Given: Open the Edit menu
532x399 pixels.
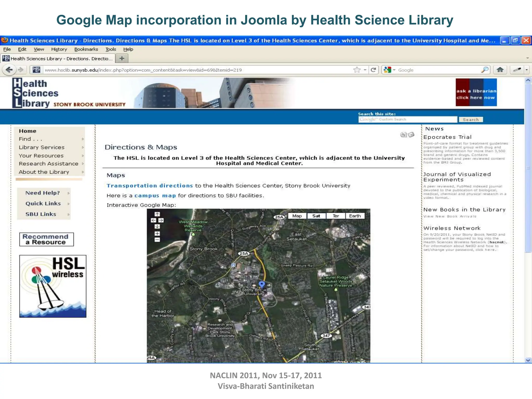Looking at the screenshot, I should [x=22, y=49].
